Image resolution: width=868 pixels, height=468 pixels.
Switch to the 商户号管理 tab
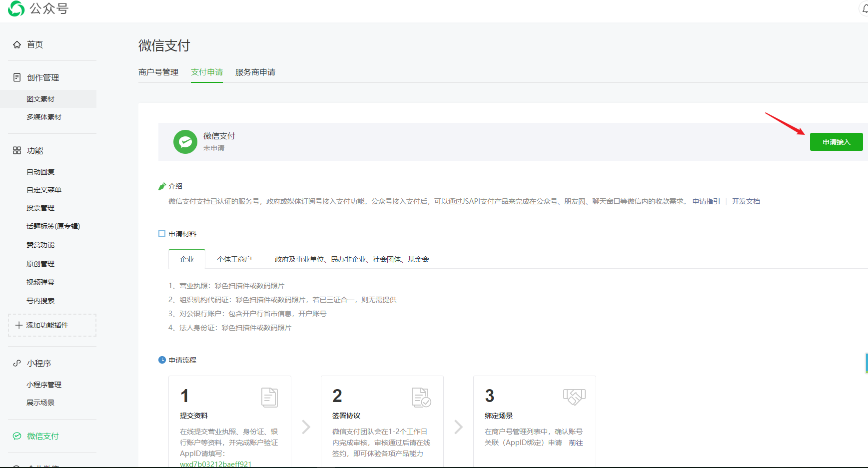pyautogui.click(x=158, y=72)
